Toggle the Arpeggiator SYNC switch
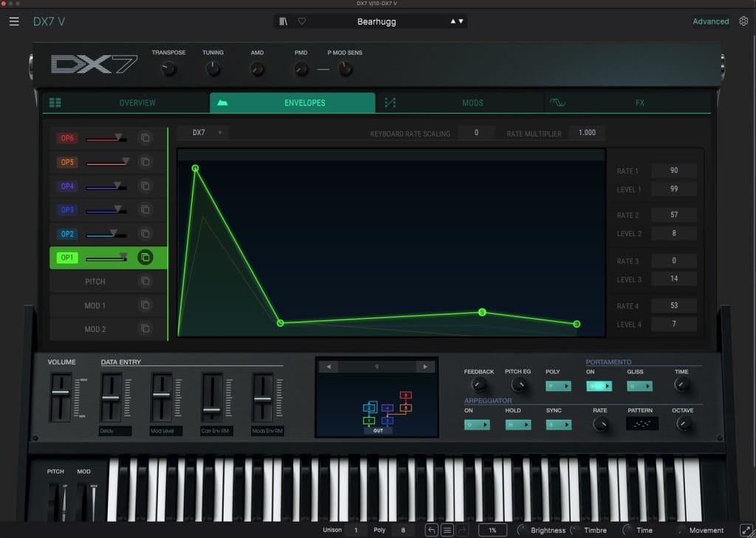Image resolution: width=756 pixels, height=538 pixels. pos(559,424)
